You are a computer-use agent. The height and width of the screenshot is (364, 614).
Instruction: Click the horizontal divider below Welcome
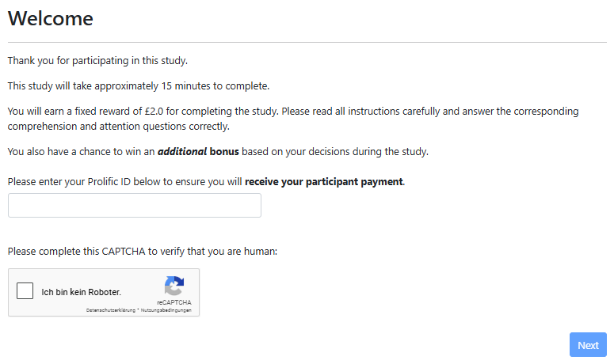click(x=307, y=42)
